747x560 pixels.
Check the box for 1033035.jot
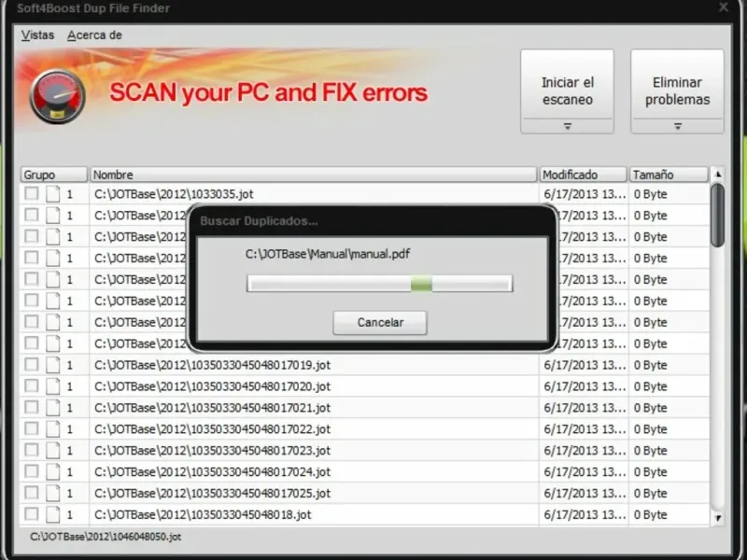click(x=32, y=193)
